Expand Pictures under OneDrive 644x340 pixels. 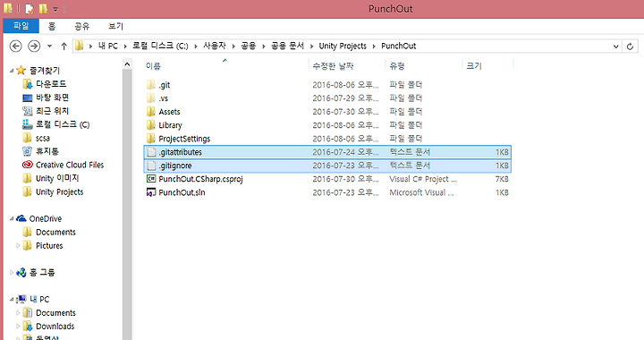[18, 245]
